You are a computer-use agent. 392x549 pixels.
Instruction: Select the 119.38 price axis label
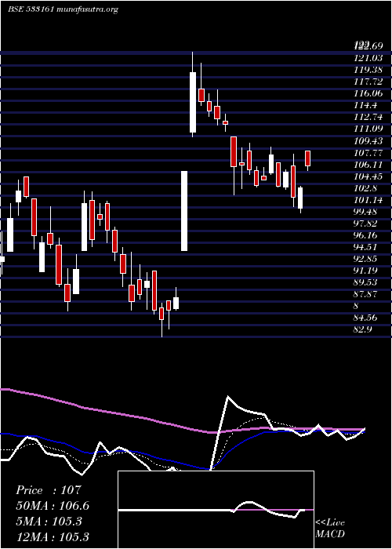pyautogui.click(x=368, y=70)
